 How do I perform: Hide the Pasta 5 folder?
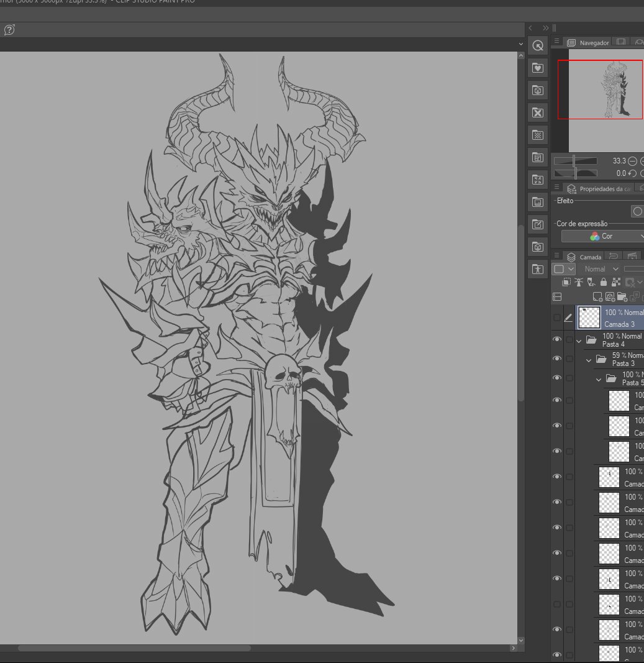pyautogui.click(x=557, y=378)
